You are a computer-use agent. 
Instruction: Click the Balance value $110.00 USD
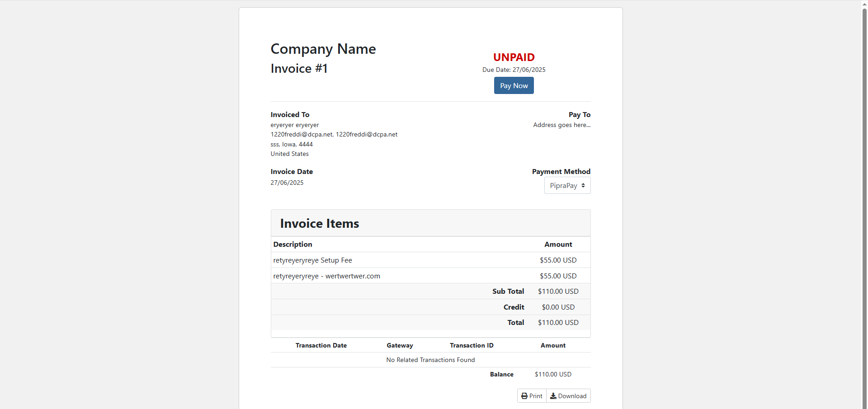[x=553, y=374]
